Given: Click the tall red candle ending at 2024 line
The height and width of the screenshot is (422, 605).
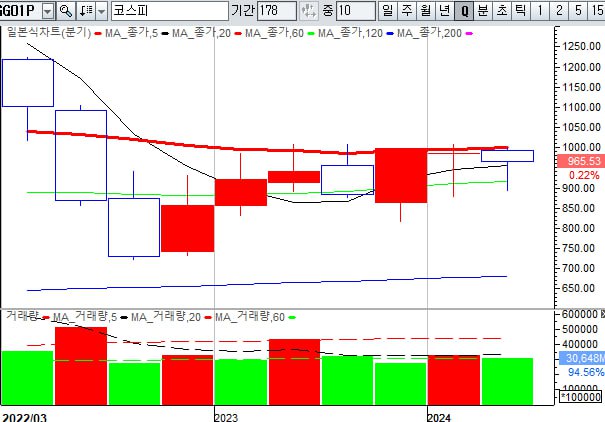Looking at the screenshot, I should pyautogui.click(x=401, y=176).
